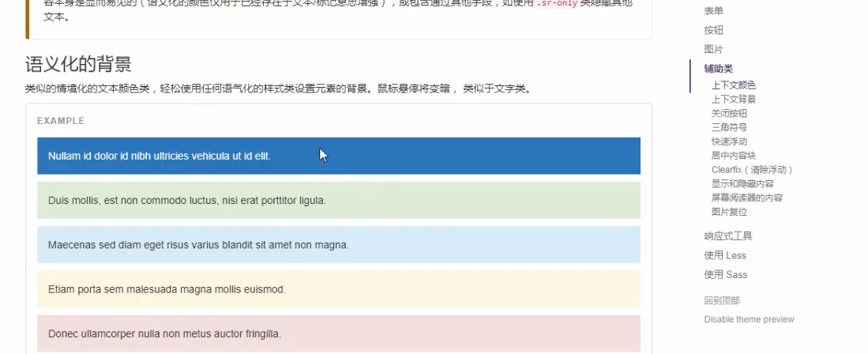
Task: Go to the 按钮 section link
Action: point(713,30)
